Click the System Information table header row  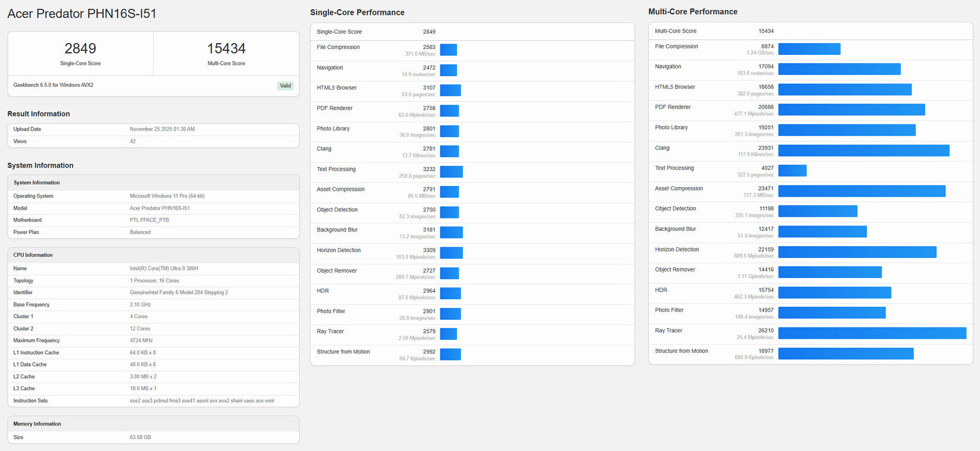37,183
